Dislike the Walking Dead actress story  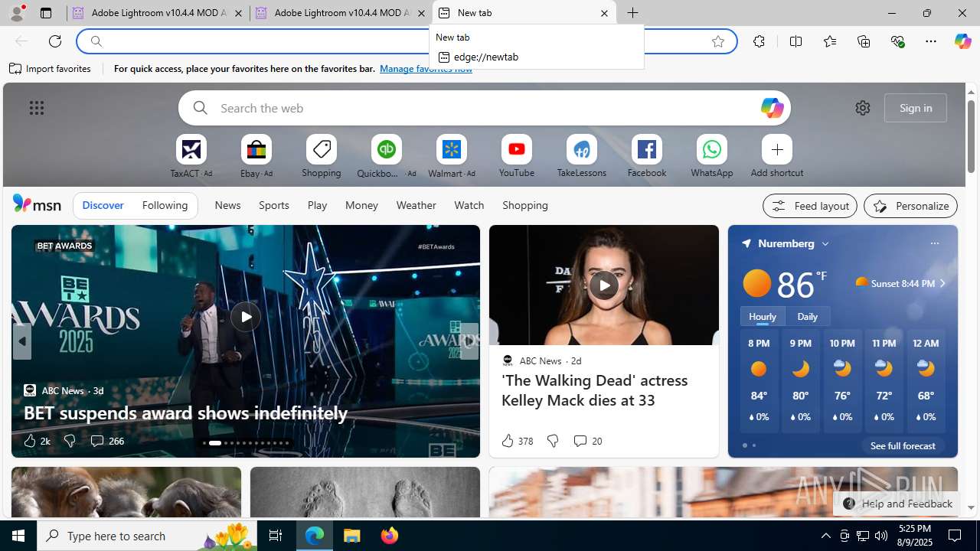click(x=552, y=441)
